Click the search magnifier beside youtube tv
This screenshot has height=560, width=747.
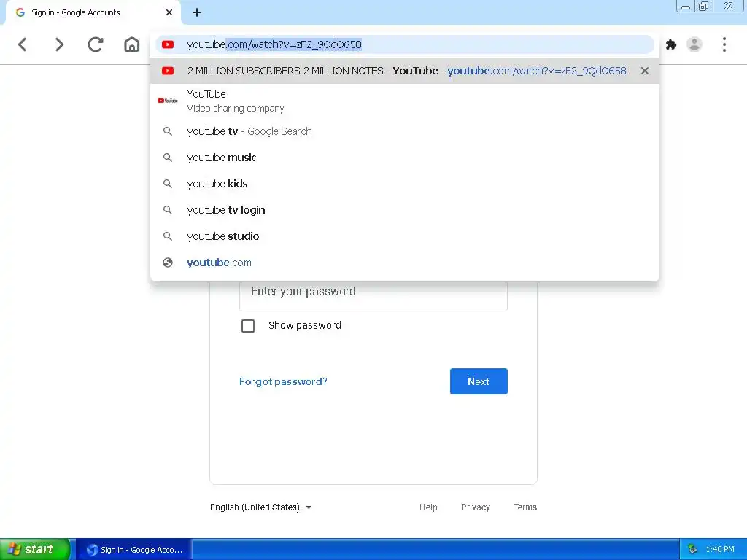(x=168, y=131)
